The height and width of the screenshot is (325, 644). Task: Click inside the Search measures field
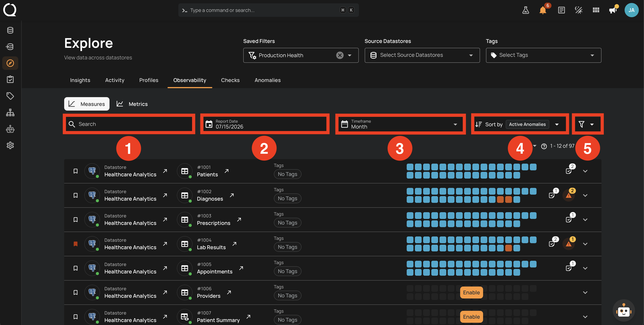pos(129,124)
